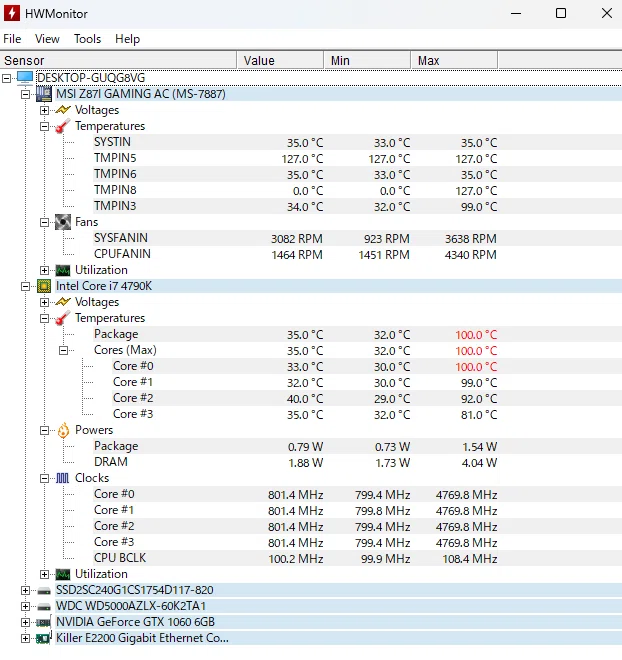Collapse the Powers node

[x=44, y=430]
